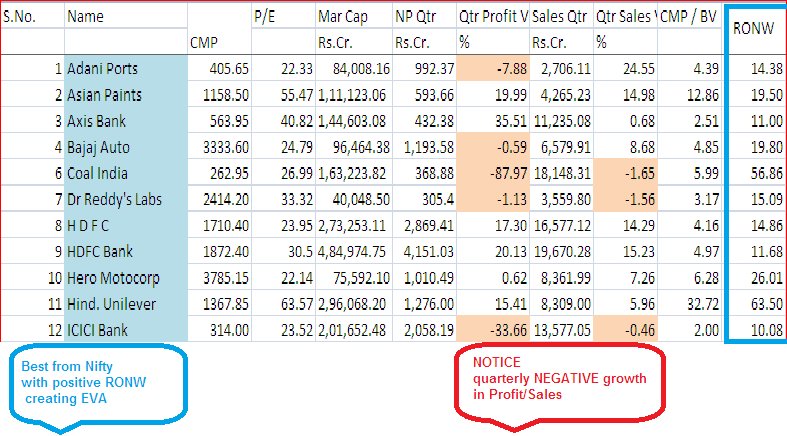
Task: Select Coal India profit variance -87.97
Action: (493, 173)
